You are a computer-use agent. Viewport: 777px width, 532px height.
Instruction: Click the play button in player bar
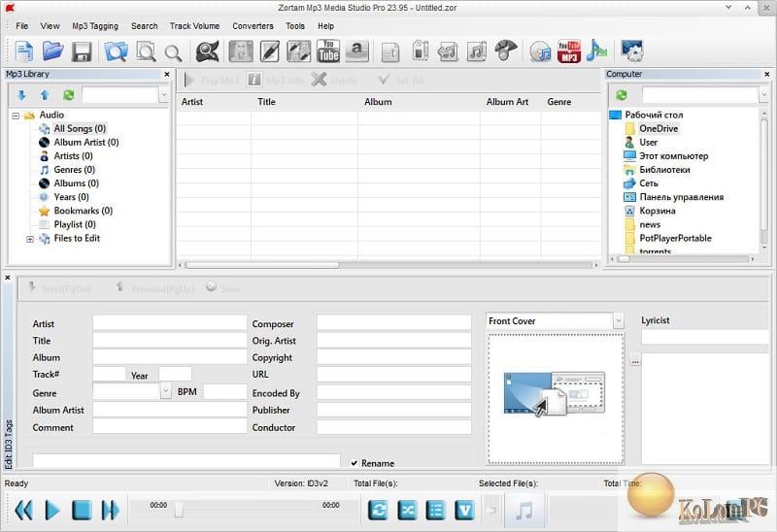click(52, 510)
